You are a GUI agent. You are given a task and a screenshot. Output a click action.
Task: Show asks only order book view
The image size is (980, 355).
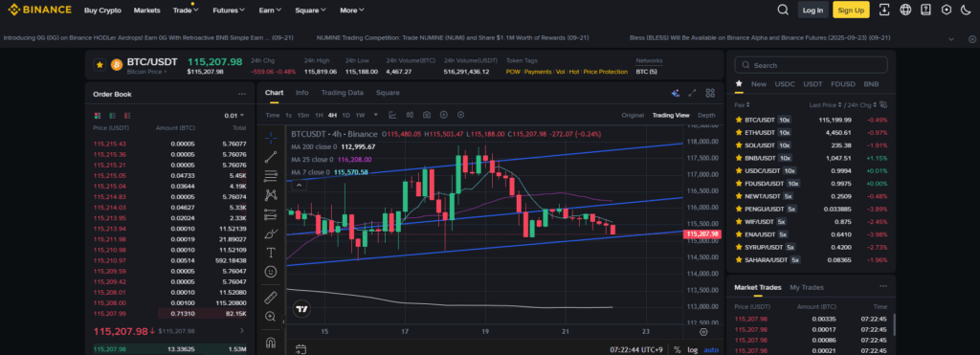click(x=127, y=116)
